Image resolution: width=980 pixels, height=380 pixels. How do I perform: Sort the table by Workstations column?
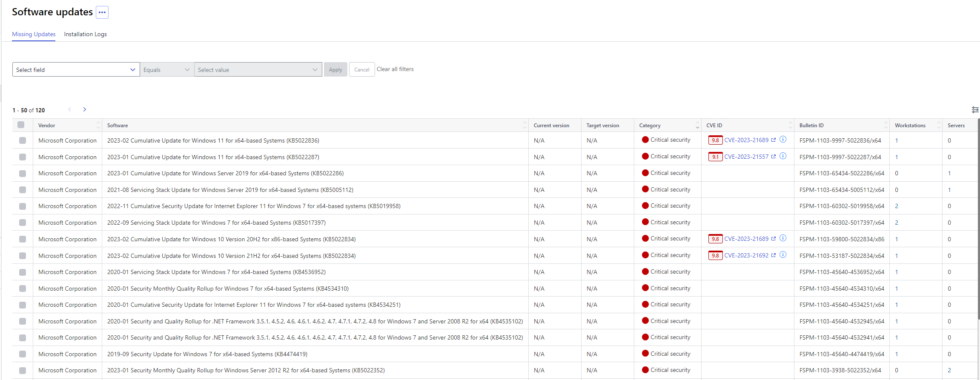tap(938, 125)
